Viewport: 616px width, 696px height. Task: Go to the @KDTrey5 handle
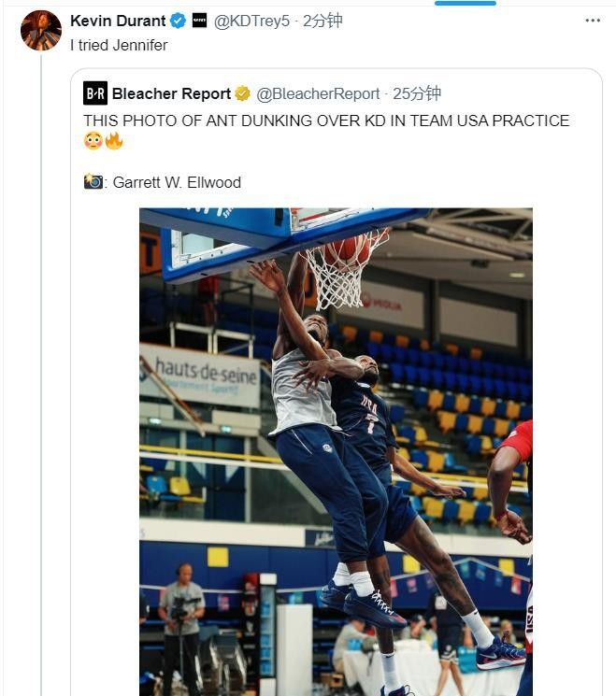(x=252, y=21)
